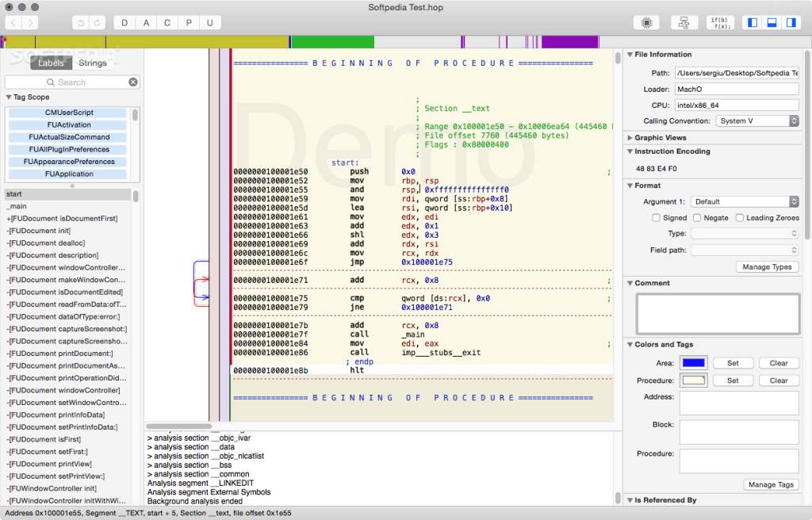The image size is (812, 520).
Task: Open the Calling Convention System V dropdown
Action: coord(757,120)
